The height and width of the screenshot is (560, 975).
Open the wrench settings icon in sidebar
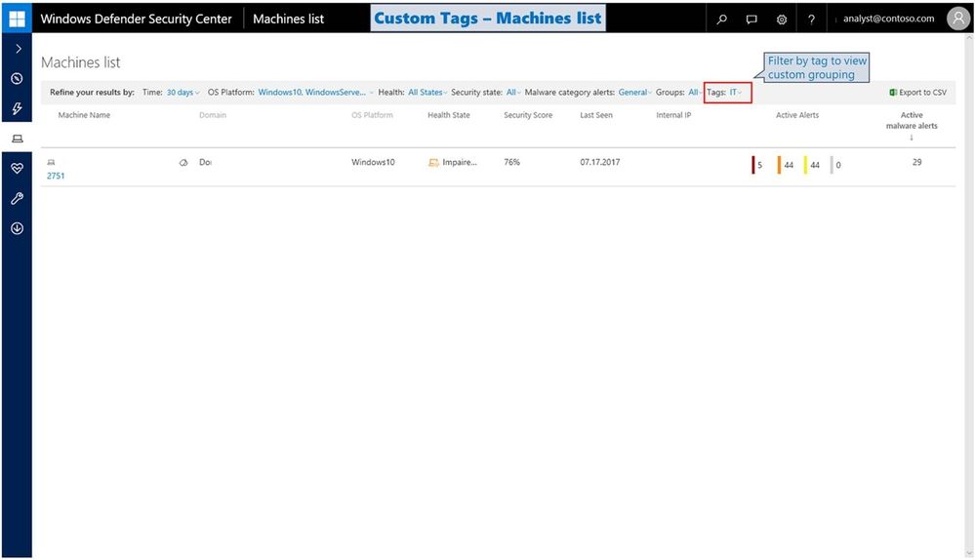(17, 198)
